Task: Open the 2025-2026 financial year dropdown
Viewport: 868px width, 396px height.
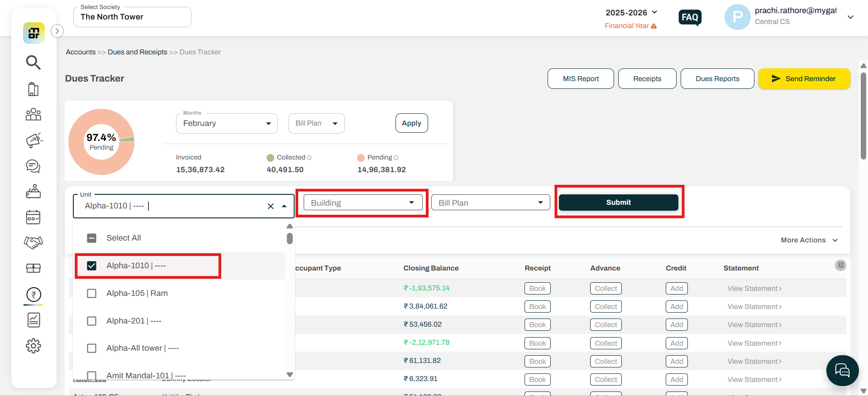Action: (x=631, y=13)
